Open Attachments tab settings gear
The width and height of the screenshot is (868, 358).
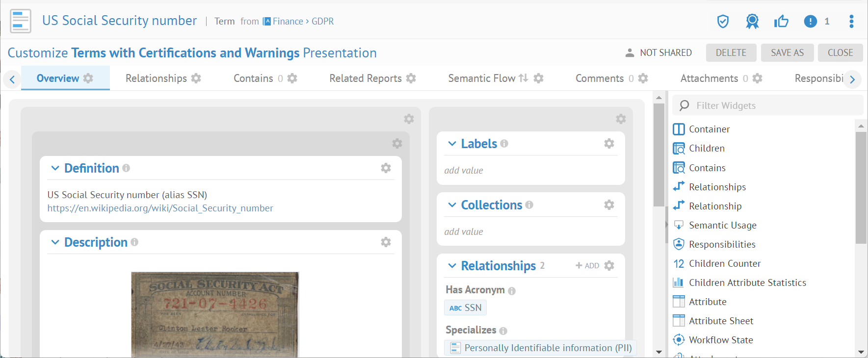[x=758, y=78]
